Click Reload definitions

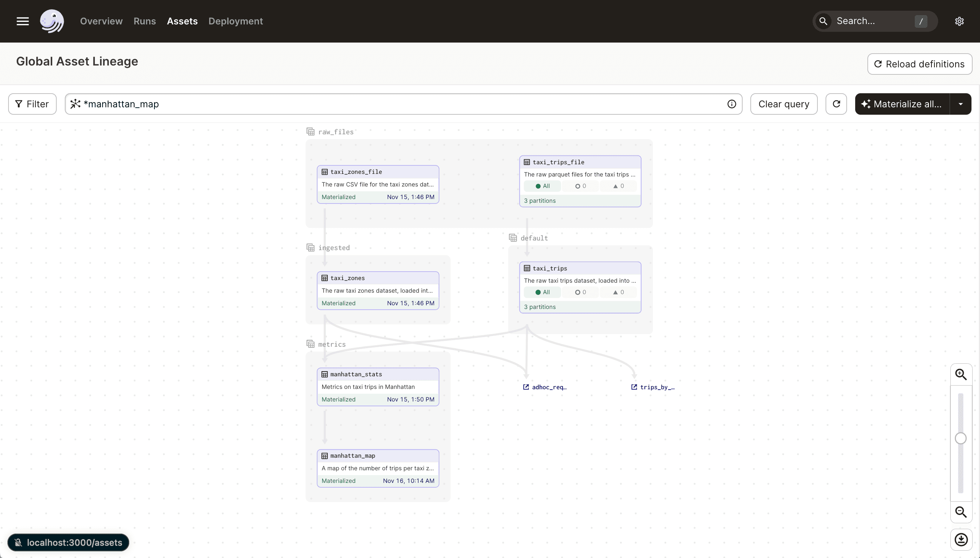click(x=919, y=64)
